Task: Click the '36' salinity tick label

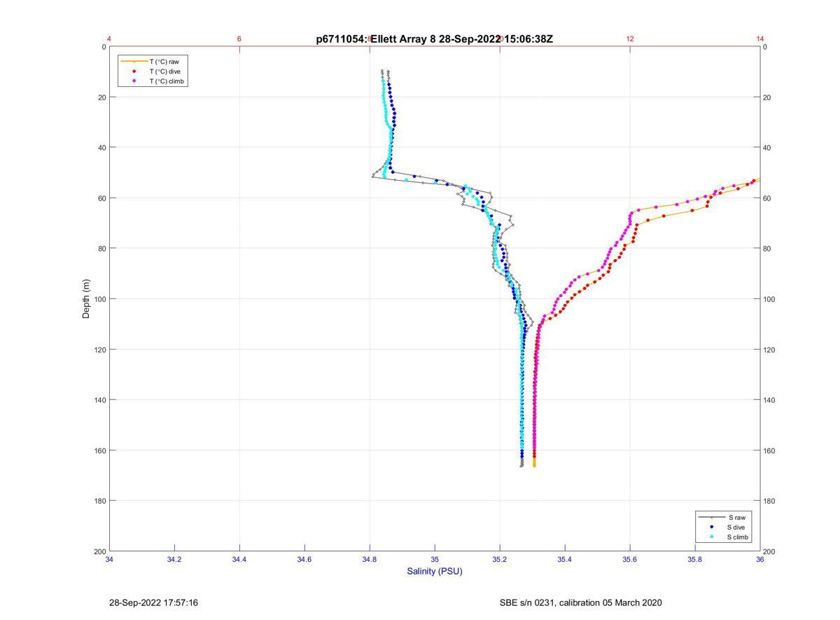Action: 760,559
